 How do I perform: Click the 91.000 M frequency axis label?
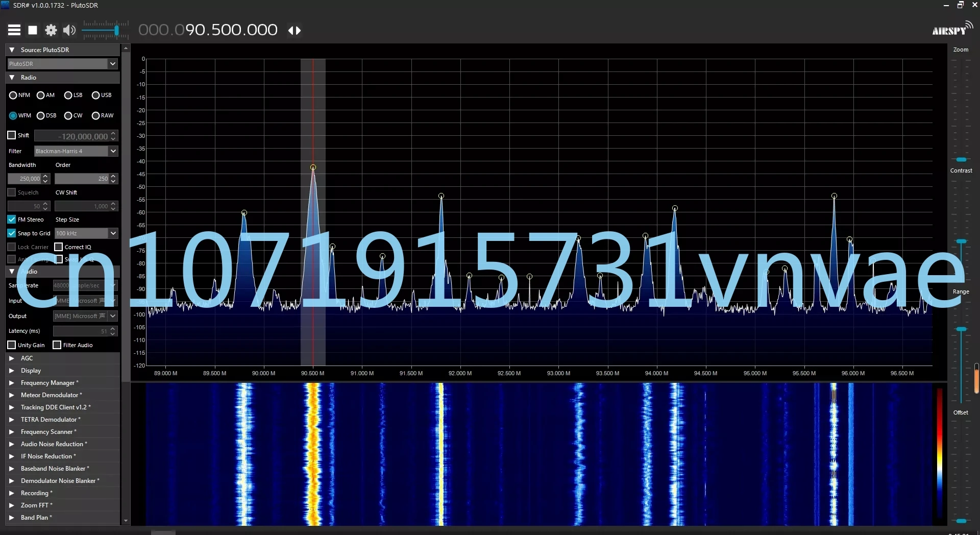(362, 373)
